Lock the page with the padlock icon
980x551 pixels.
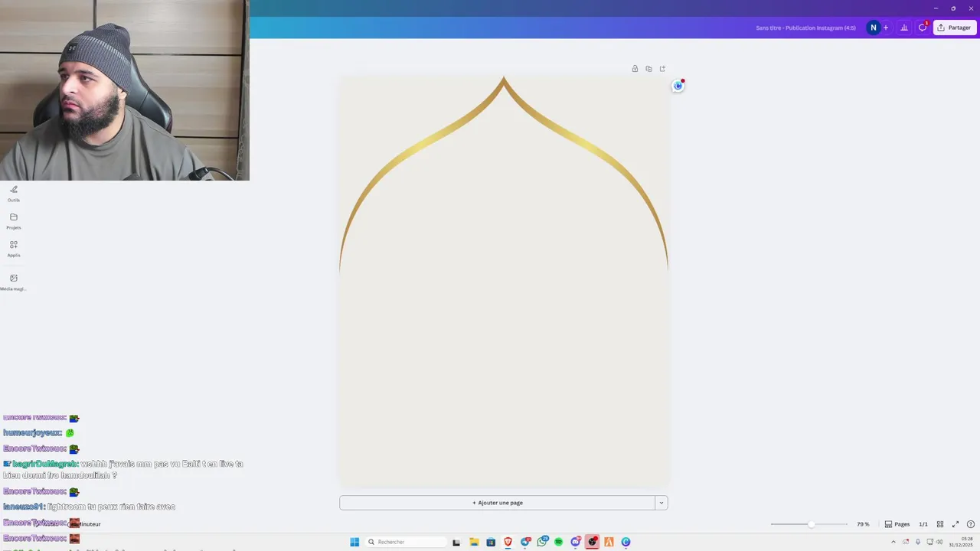point(635,69)
